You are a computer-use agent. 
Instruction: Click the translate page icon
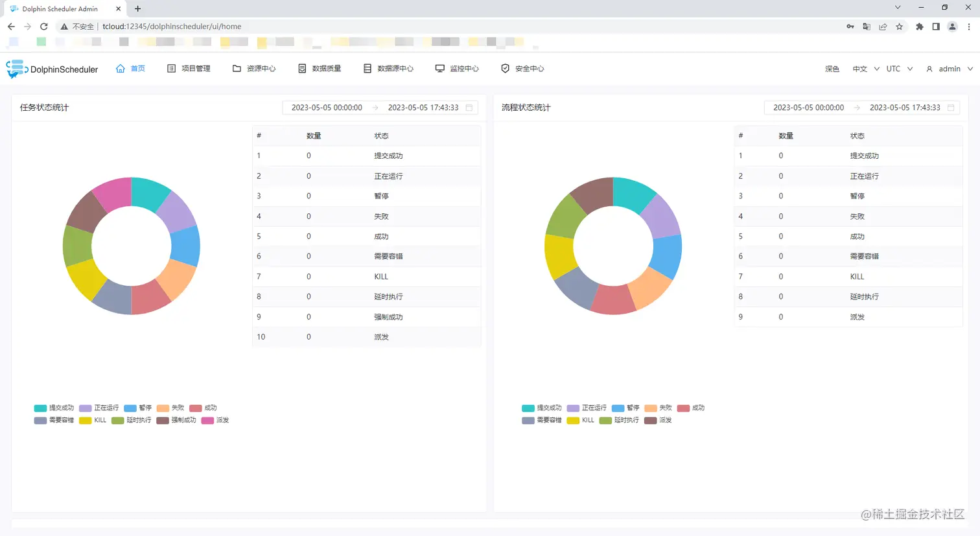click(867, 27)
